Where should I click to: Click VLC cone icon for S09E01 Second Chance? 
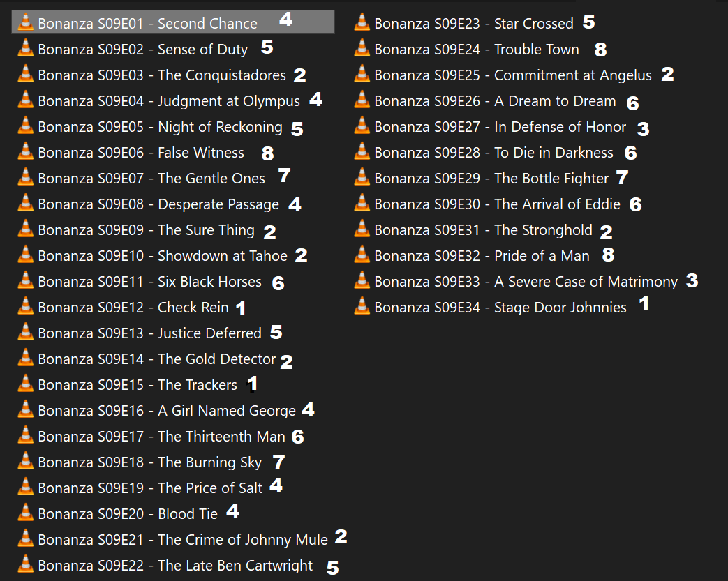point(26,22)
